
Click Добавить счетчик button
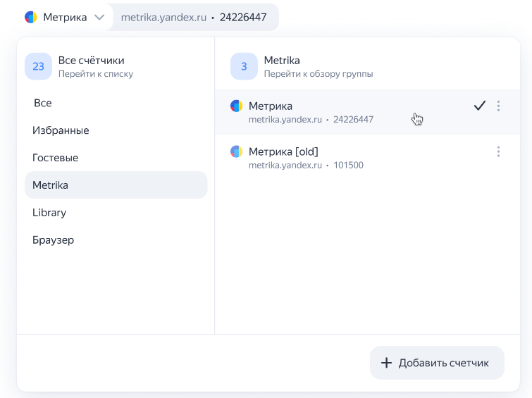point(437,363)
